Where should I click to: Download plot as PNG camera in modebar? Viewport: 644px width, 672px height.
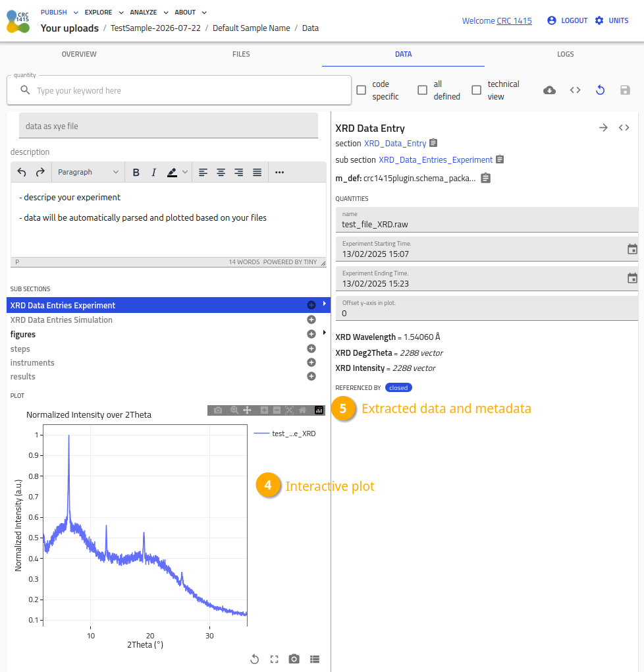(218, 410)
